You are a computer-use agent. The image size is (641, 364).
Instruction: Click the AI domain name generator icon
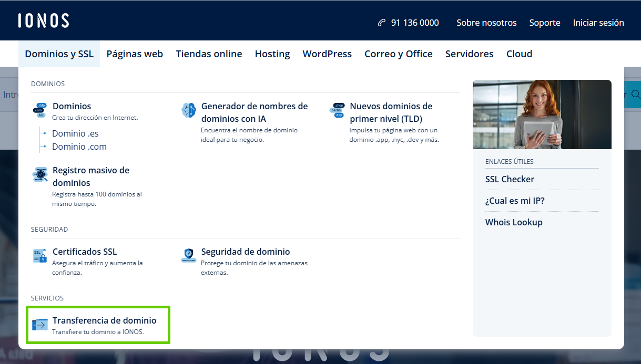click(188, 110)
